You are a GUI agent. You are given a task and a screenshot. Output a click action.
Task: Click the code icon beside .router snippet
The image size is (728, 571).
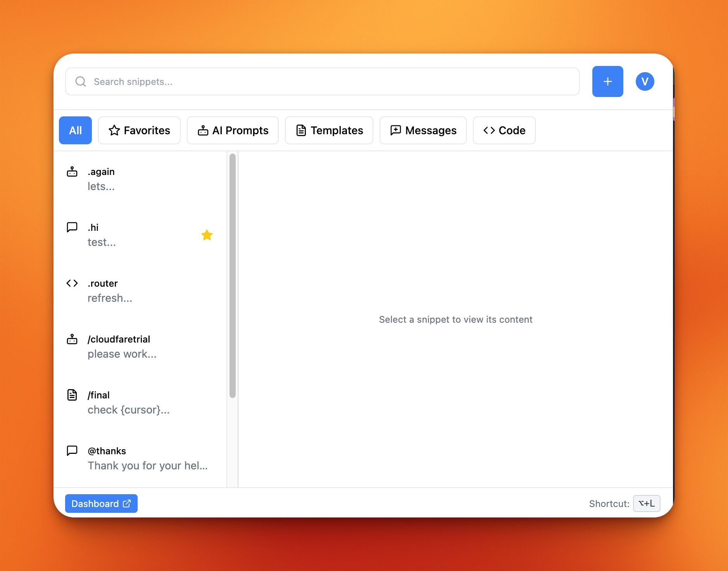pos(72,283)
